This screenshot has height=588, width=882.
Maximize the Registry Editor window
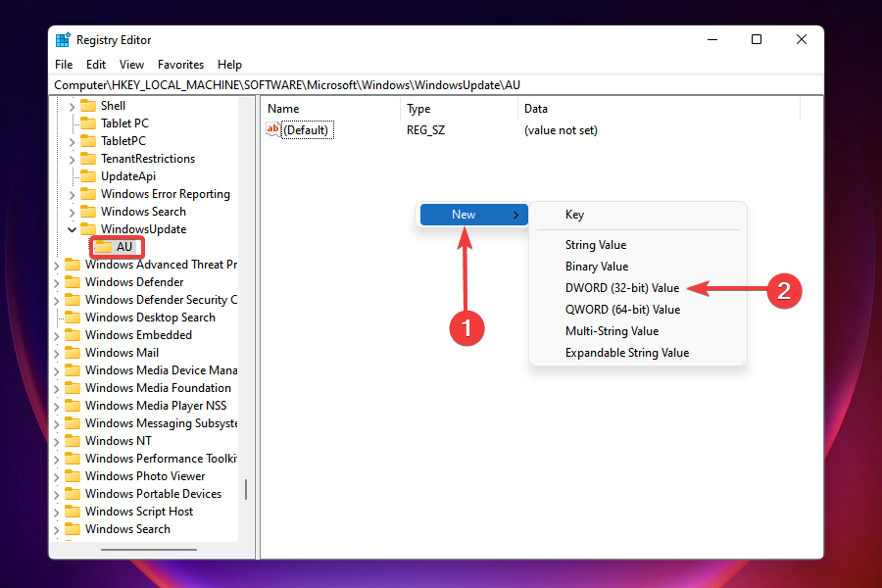757,39
